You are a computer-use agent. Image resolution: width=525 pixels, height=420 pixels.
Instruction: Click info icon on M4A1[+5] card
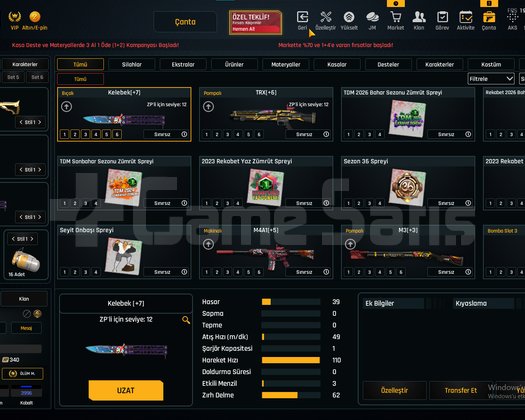(x=326, y=272)
